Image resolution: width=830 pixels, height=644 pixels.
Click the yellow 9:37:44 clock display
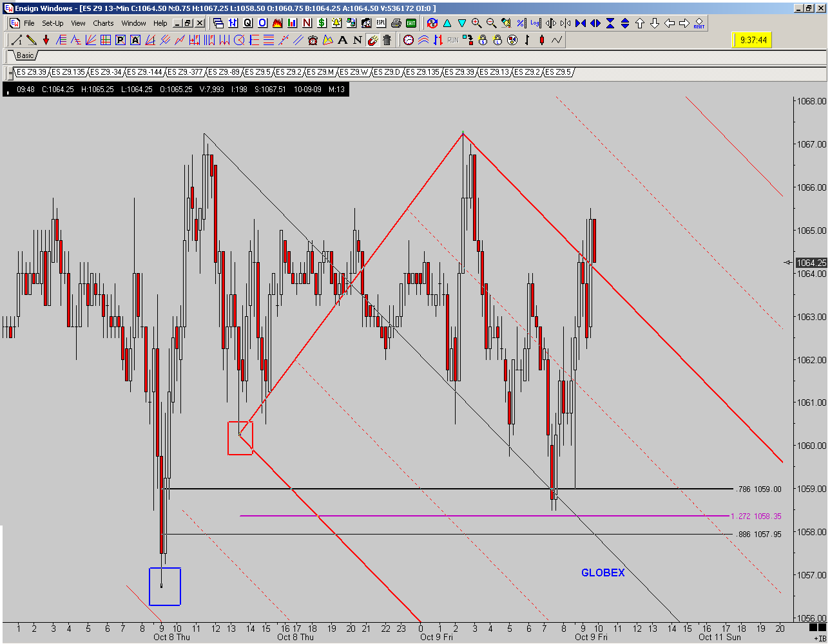753,40
